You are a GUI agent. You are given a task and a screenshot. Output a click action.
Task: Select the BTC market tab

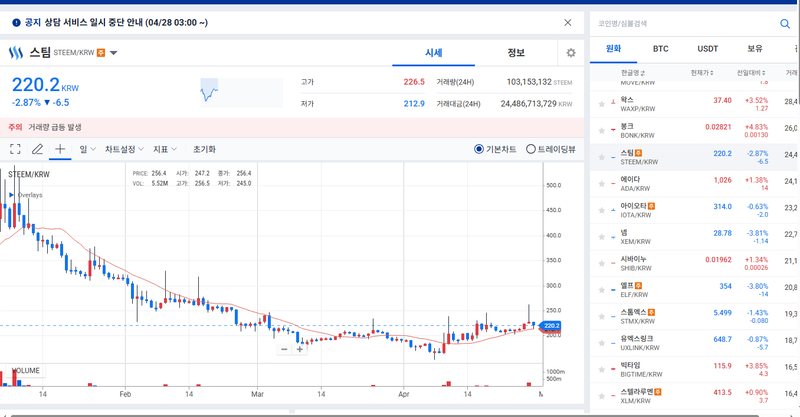660,49
